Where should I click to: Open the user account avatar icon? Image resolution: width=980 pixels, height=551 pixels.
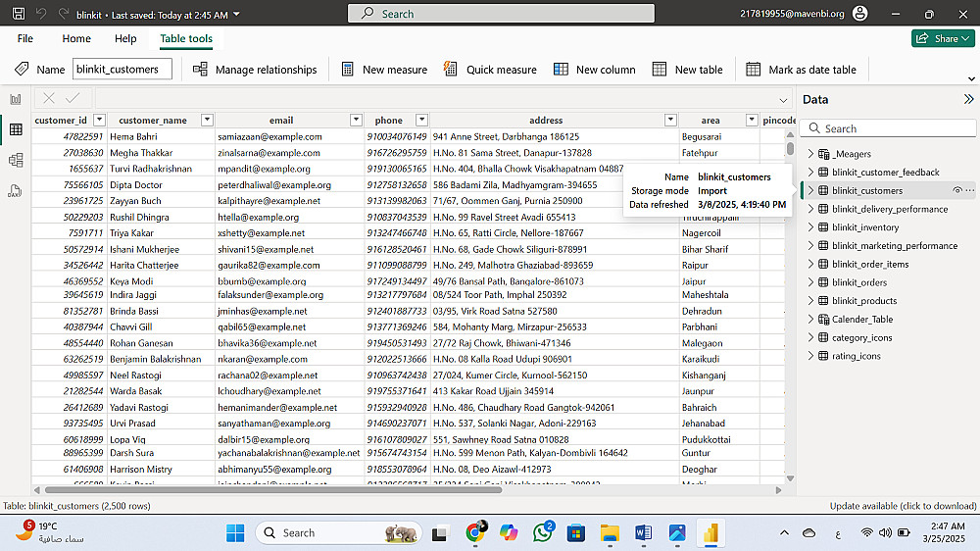coord(860,13)
